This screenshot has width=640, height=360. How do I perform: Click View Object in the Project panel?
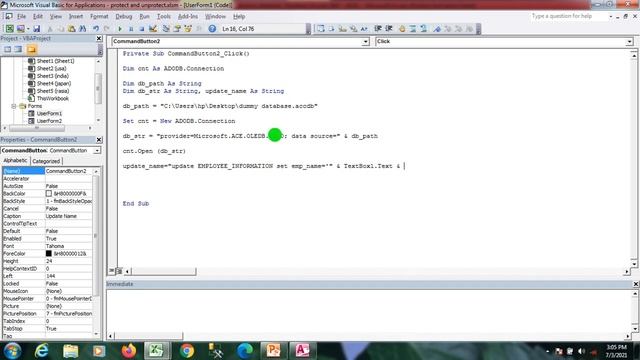(18, 49)
